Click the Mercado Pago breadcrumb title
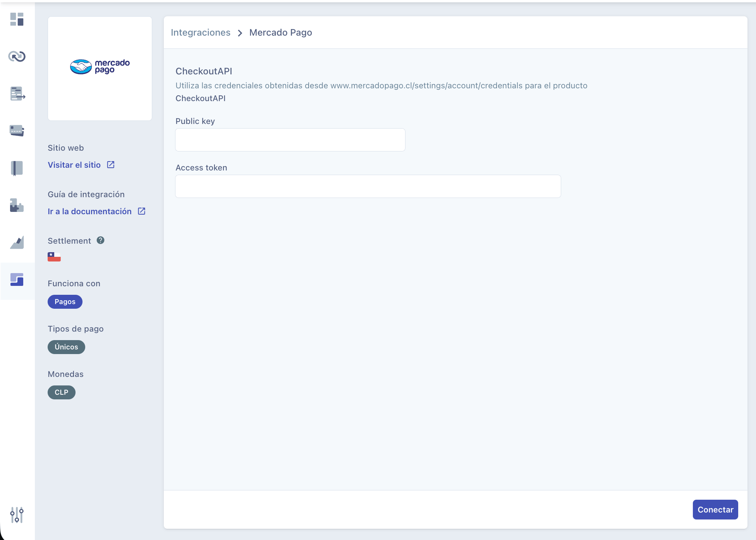The image size is (756, 540). (x=281, y=33)
